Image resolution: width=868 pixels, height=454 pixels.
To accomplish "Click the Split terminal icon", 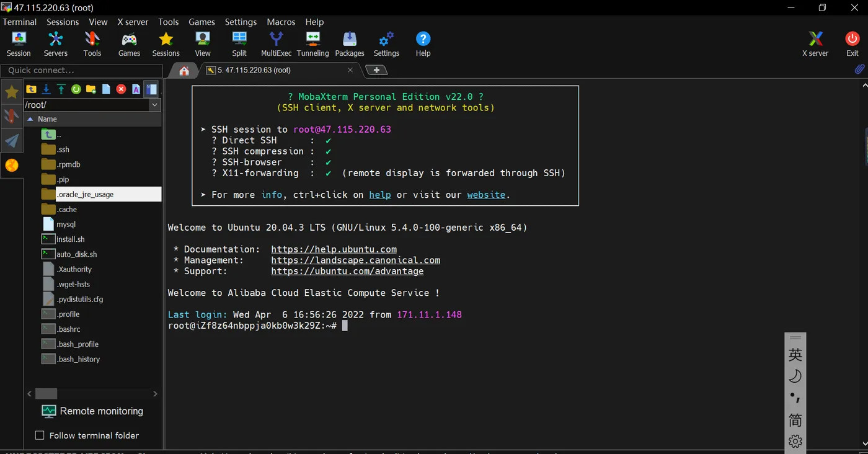I will [x=239, y=44].
